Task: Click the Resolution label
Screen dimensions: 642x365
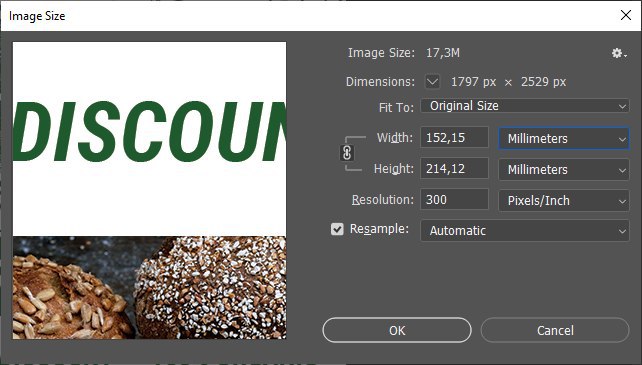Action: (383, 200)
